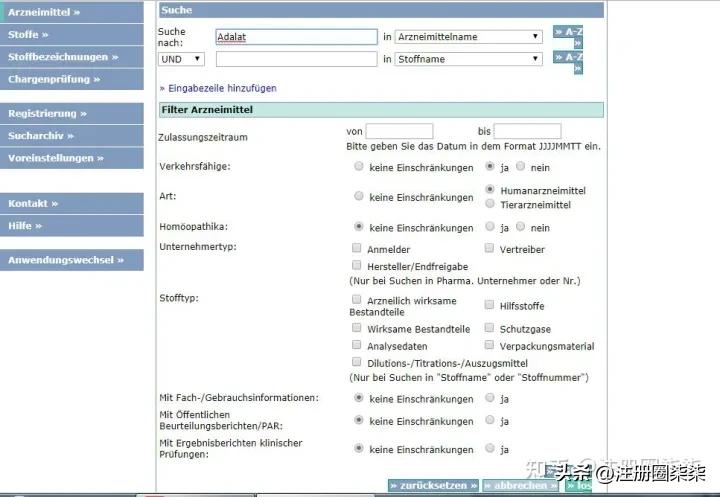This screenshot has height=497, width=720.
Task: Select nein for Homöopathika
Action: tap(520, 226)
